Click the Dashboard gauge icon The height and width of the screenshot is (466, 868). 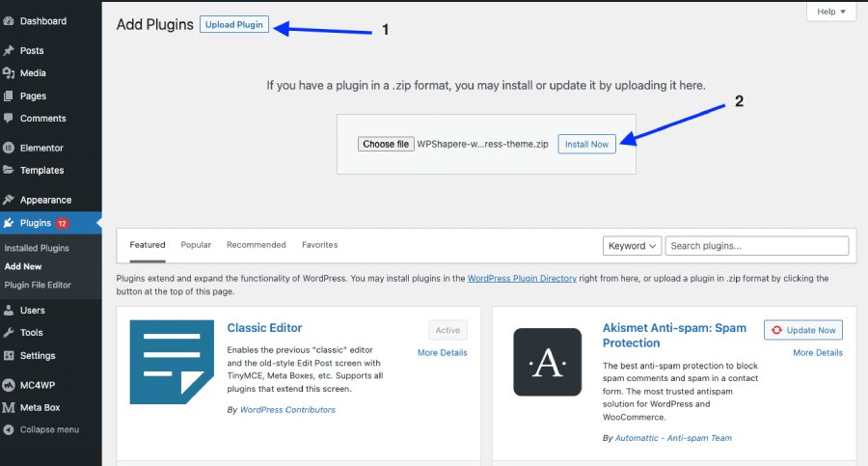(x=9, y=21)
